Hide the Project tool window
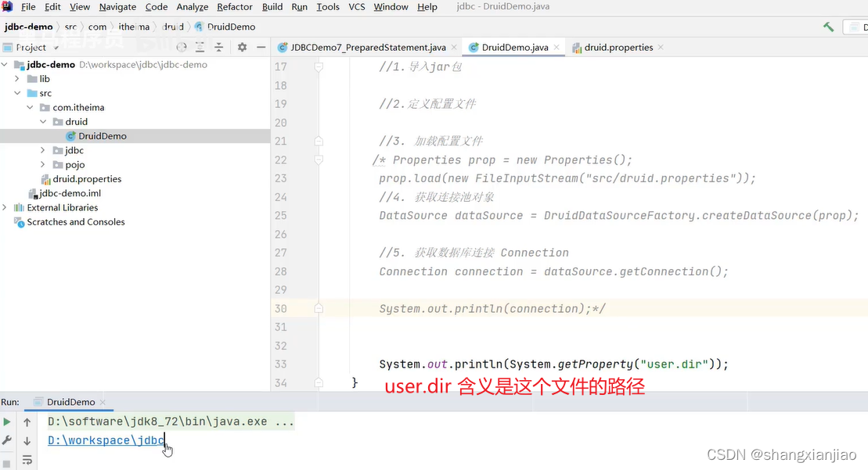Viewport: 868px width, 470px height. click(x=261, y=47)
